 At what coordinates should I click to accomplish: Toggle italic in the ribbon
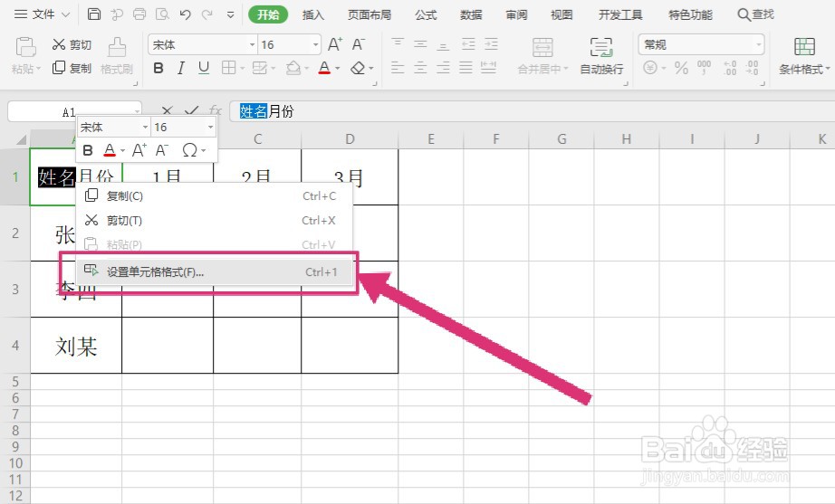click(181, 68)
